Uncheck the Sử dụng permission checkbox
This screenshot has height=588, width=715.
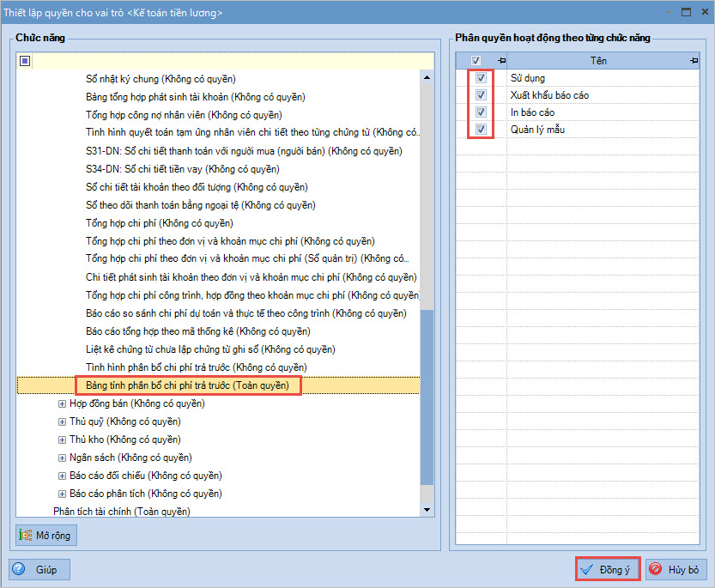pos(481,78)
